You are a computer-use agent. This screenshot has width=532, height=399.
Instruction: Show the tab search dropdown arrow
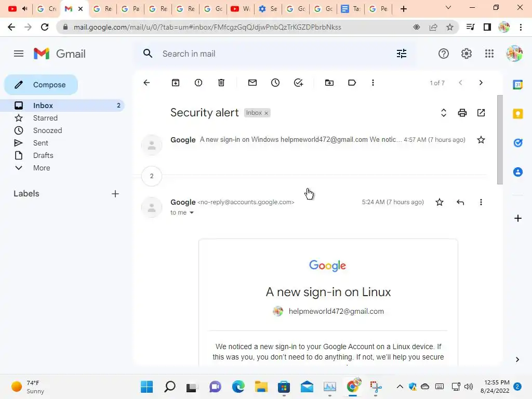pyautogui.click(x=448, y=7)
